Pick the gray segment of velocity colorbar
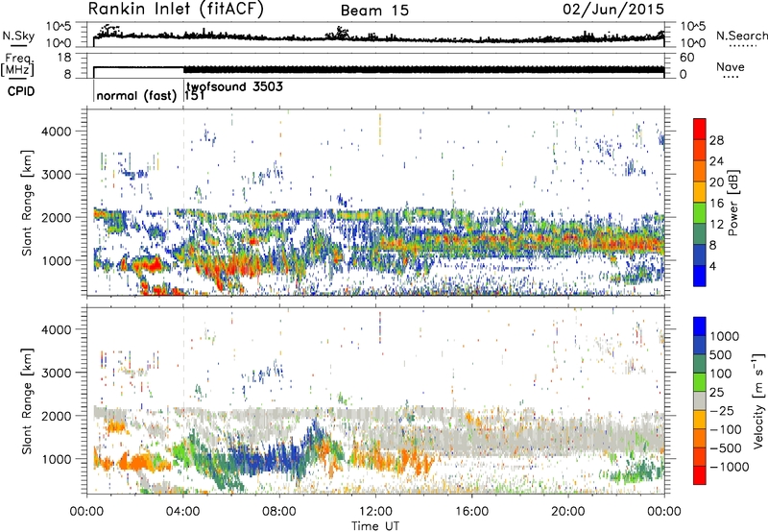The image size is (768, 532). pos(700,400)
